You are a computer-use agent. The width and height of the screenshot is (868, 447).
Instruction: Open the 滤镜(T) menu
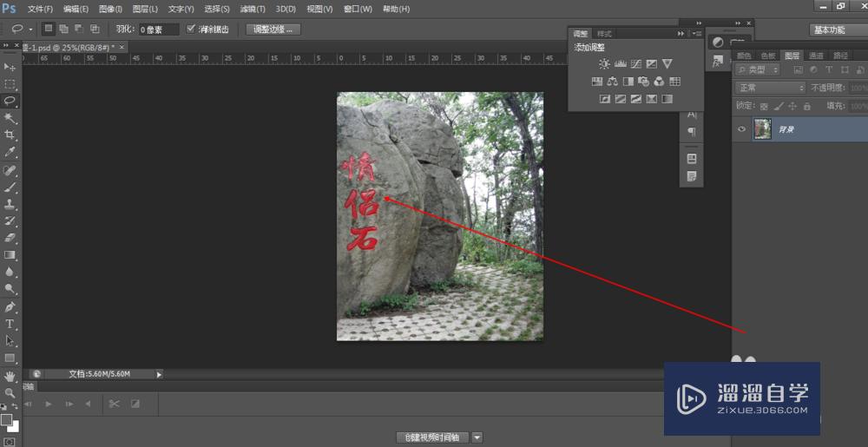coord(253,10)
